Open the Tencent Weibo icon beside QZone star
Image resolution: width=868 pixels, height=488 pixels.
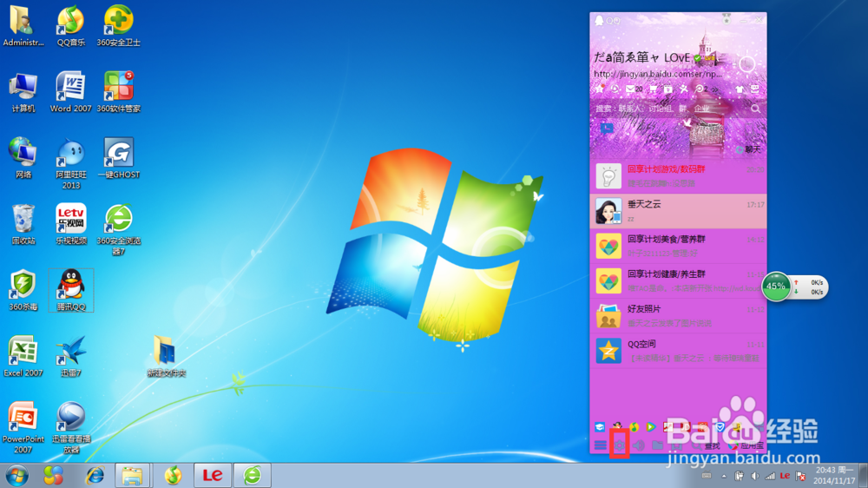615,89
